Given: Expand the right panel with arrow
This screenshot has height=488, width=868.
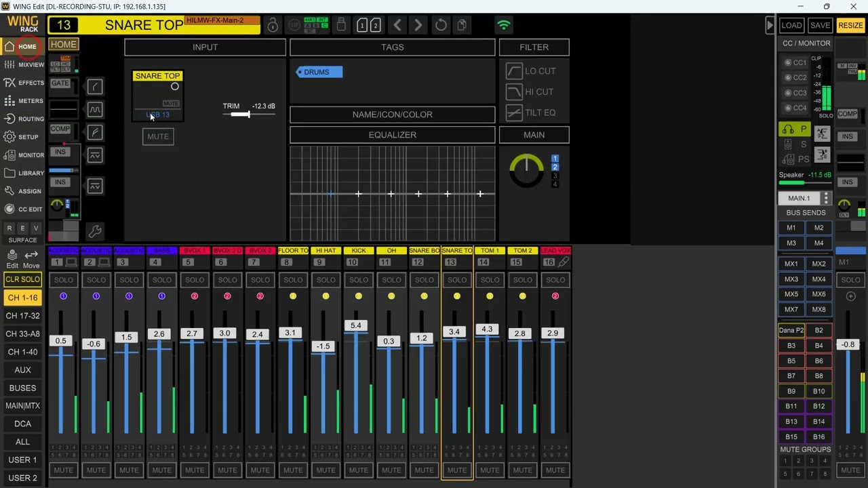Looking at the screenshot, I should point(769,26).
